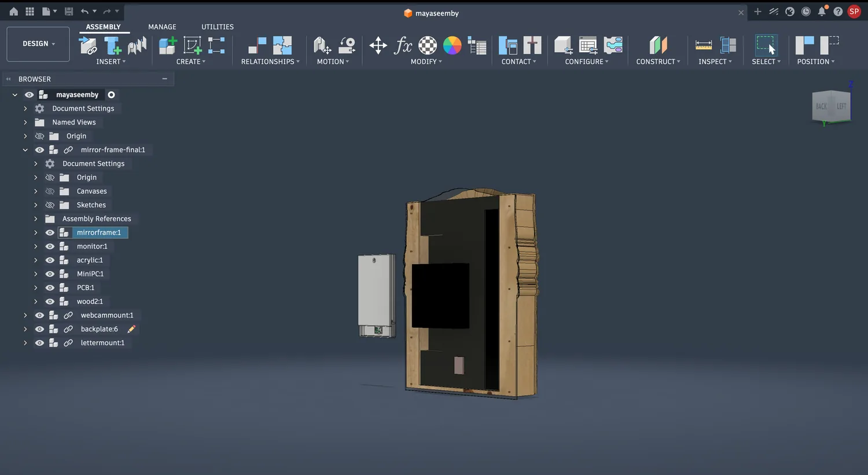Toggle visibility of mayaseemby root
This screenshot has width=868, height=475.
click(x=29, y=94)
